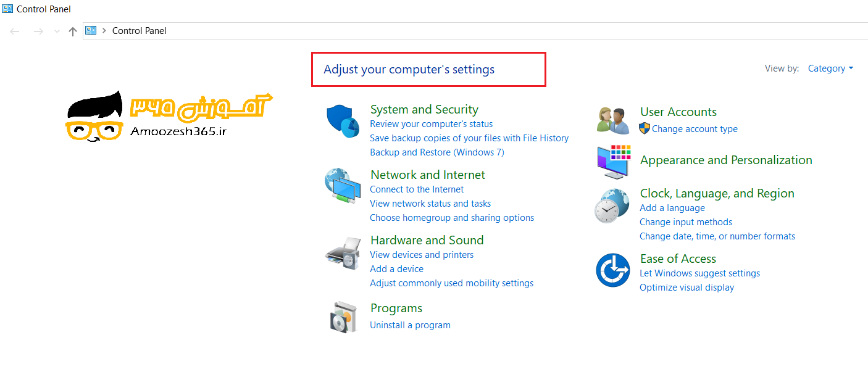This screenshot has height=385, width=868.
Task: Open the Hardware and Sound printer icon
Action: [x=343, y=252]
